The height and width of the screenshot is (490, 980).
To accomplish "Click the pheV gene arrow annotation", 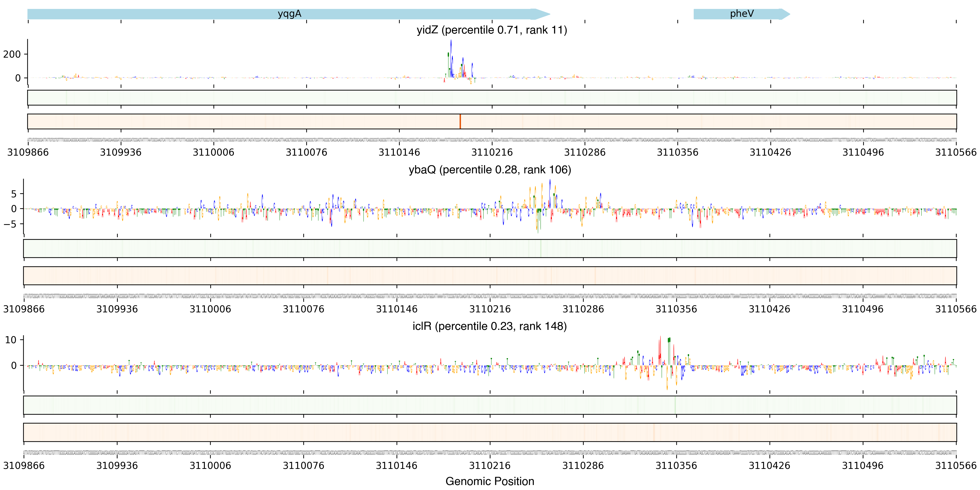I will [742, 14].
